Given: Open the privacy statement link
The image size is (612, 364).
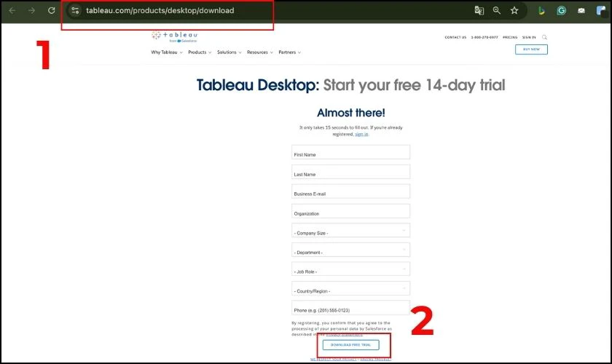Looking at the screenshot, I should (344, 334).
